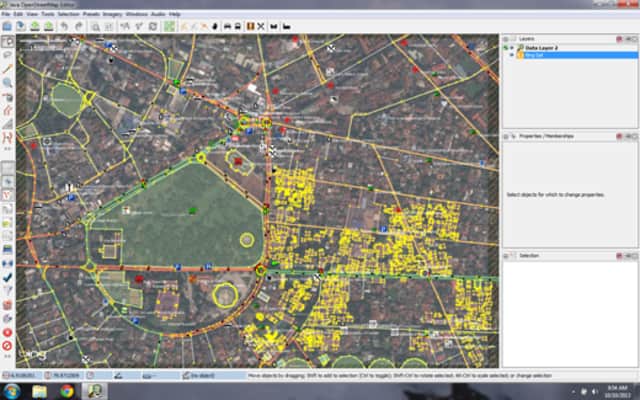
Task: Open Chrome from the Windows taskbar
Action: click(66, 391)
